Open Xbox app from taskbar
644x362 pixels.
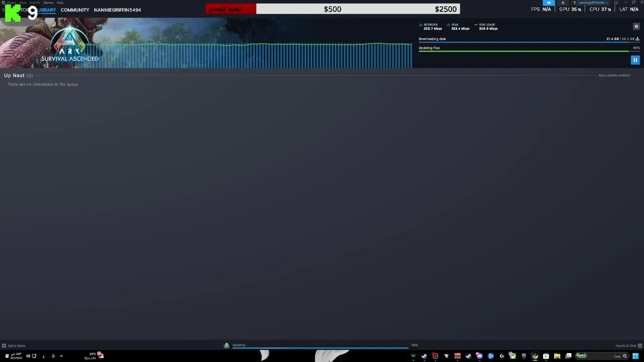coord(513,356)
